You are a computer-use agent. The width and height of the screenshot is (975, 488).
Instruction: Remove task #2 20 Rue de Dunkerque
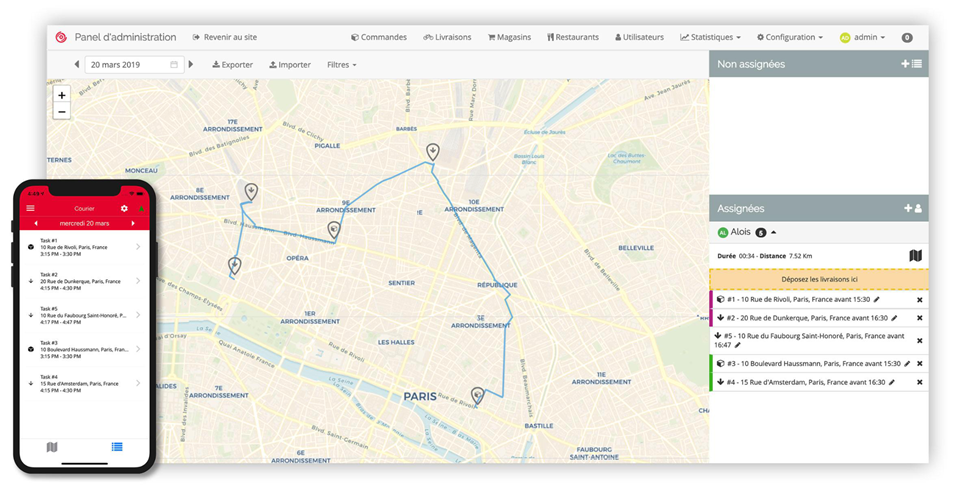[x=919, y=318]
